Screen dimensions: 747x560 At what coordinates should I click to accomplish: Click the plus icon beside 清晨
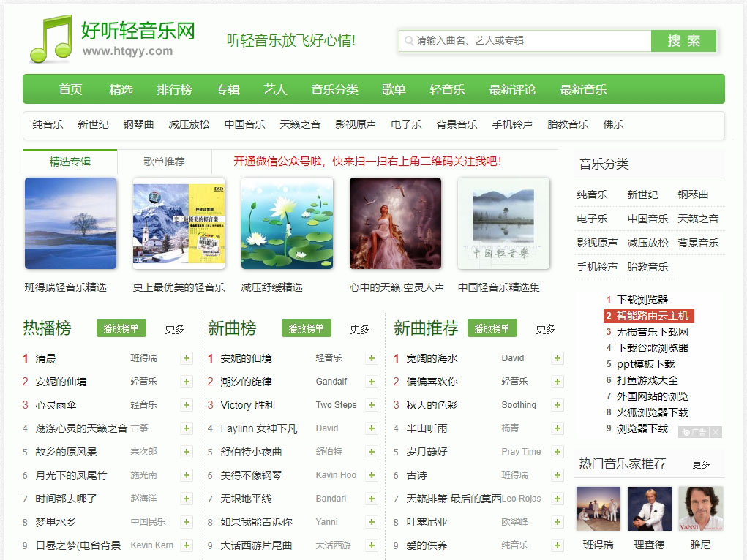[x=187, y=358]
